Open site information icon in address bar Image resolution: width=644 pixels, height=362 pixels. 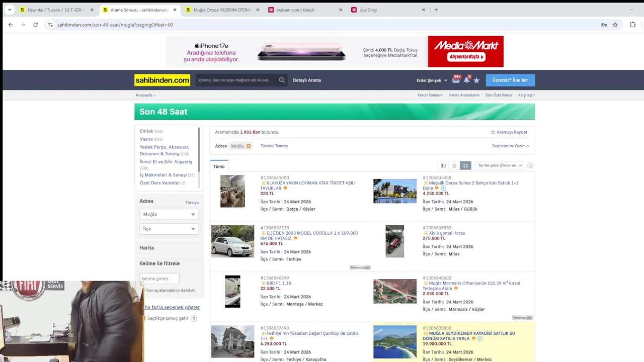[x=50, y=25]
